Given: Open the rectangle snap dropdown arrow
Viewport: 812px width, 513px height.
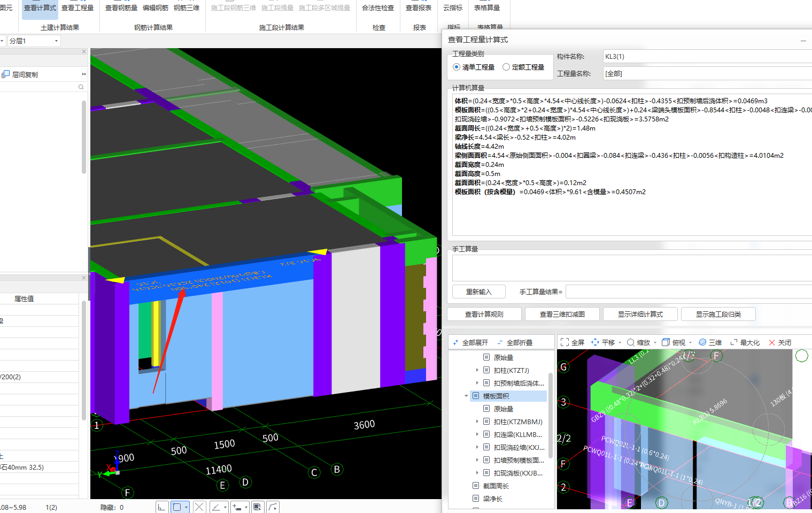Looking at the screenshot, I should (186, 507).
